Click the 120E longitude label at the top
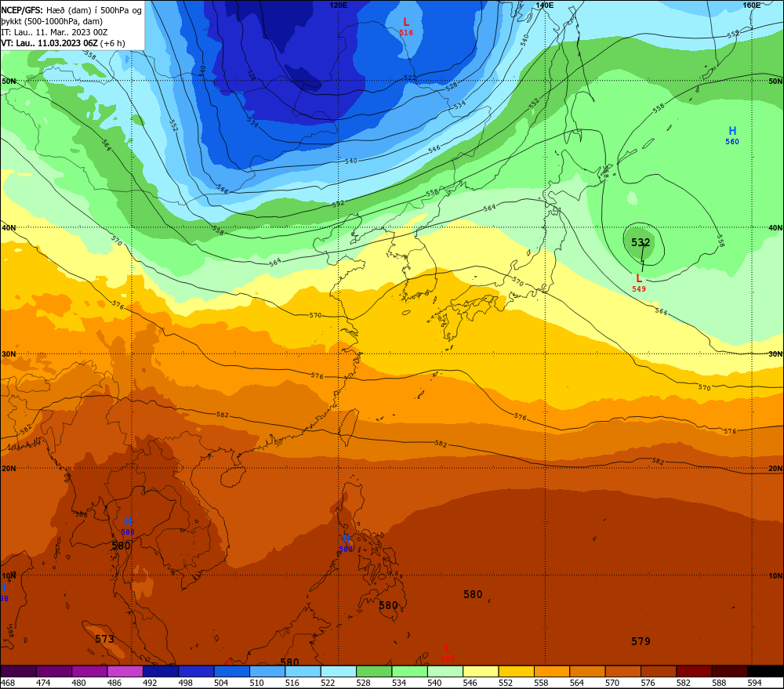The image size is (784, 689). (x=339, y=5)
